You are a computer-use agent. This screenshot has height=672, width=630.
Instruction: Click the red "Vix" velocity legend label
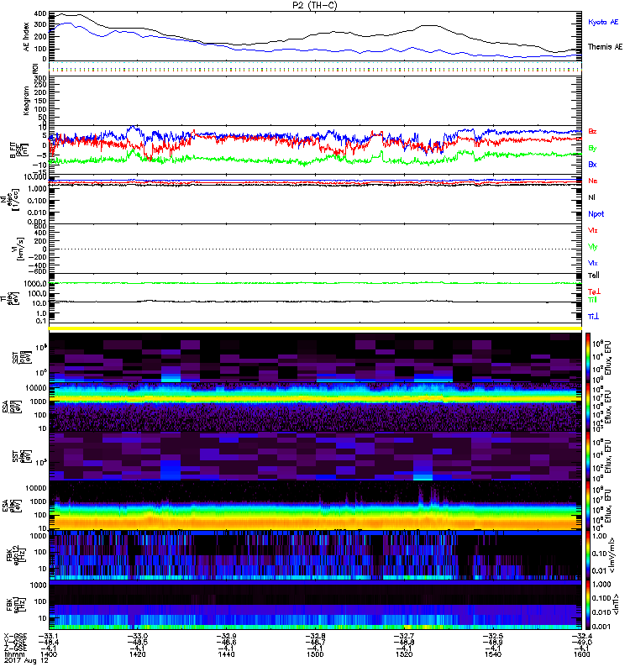tap(593, 230)
